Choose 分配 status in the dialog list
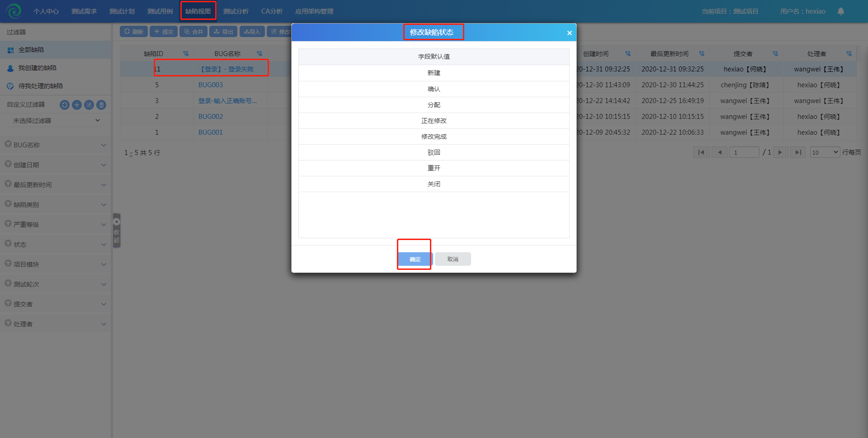This screenshot has height=438, width=868. click(434, 105)
